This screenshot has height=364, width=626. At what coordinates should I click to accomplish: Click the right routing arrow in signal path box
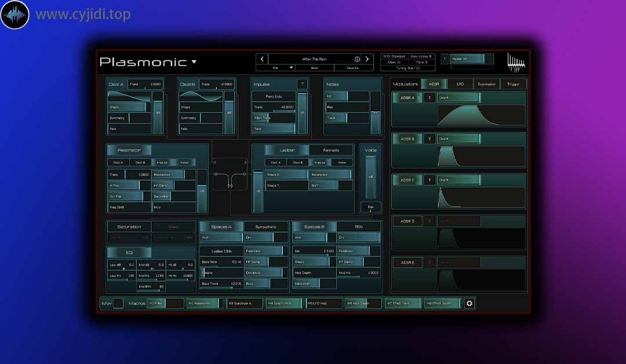click(x=245, y=162)
